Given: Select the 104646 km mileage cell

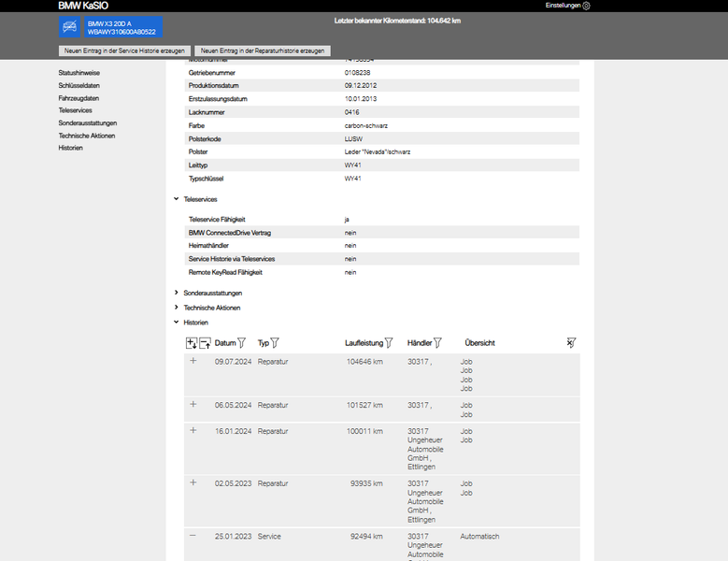Looking at the screenshot, I should [x=364, y=362].
